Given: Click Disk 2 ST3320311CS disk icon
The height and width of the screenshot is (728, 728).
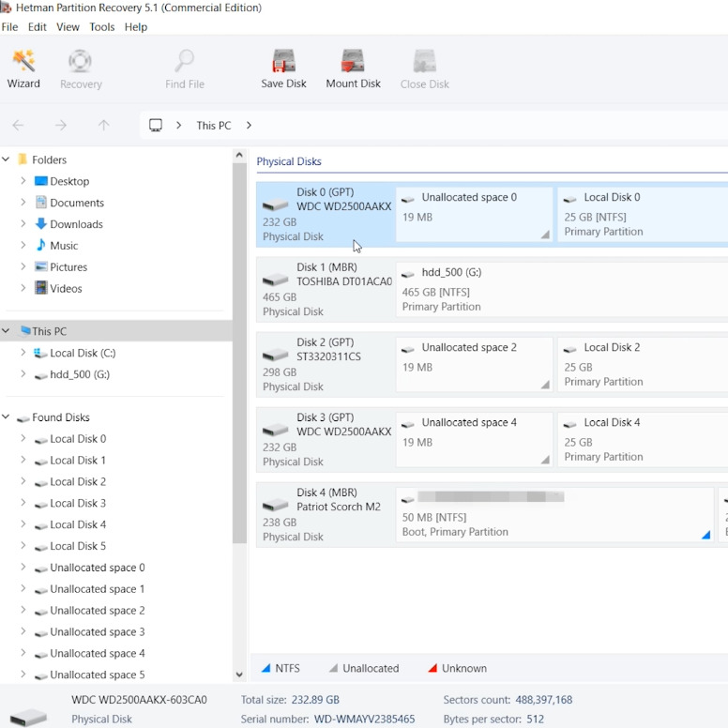Looking at the screenshot, I should pos(275,355).
